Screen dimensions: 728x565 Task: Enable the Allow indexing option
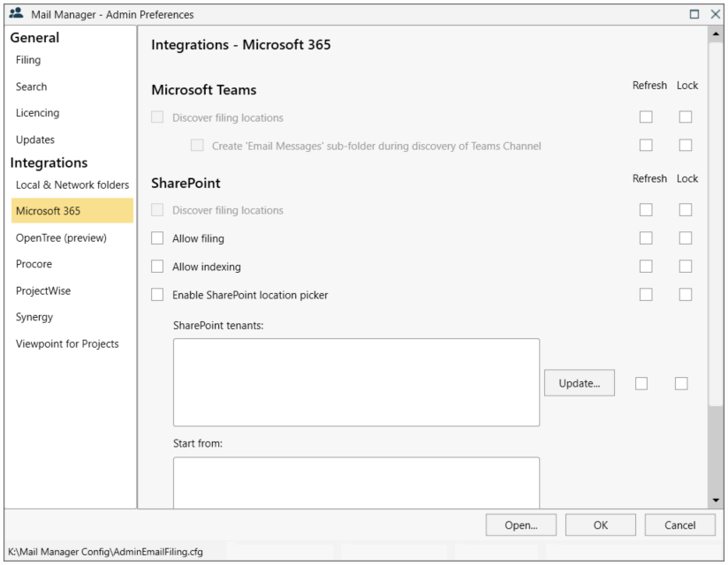click(156, 266)
